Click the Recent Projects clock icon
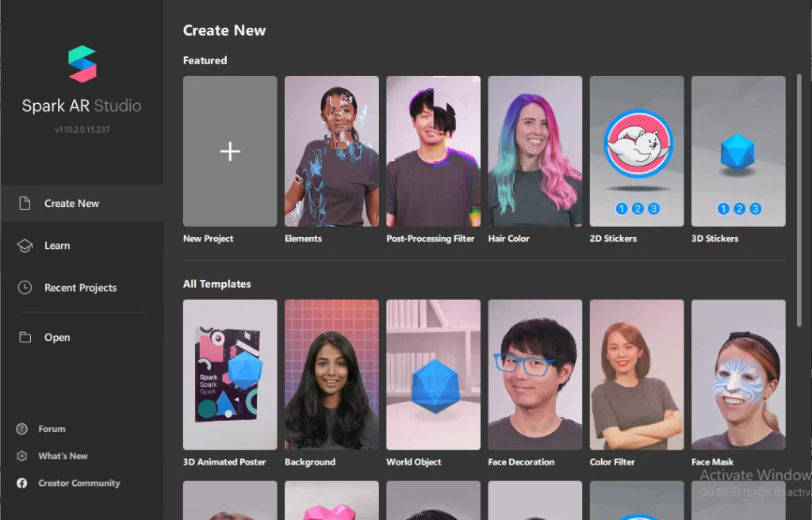This screenshot has height=520, width=812. pyautogui.click(x=25, y=288)
